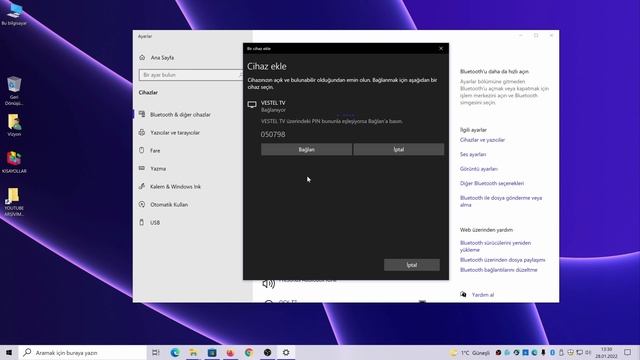Open Fare settings section
The width and height of the screenshot is (640, 360).
(x=155, y=151)
